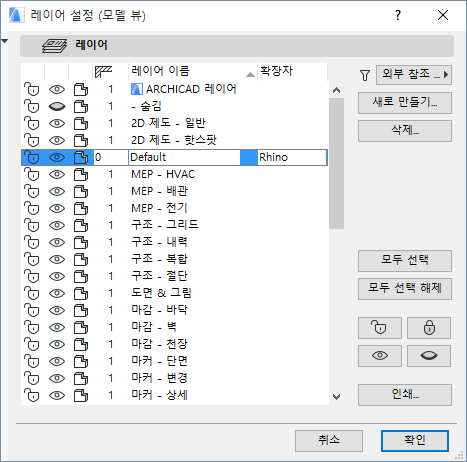Toggle lock icon for Default layer

point(32,157)
